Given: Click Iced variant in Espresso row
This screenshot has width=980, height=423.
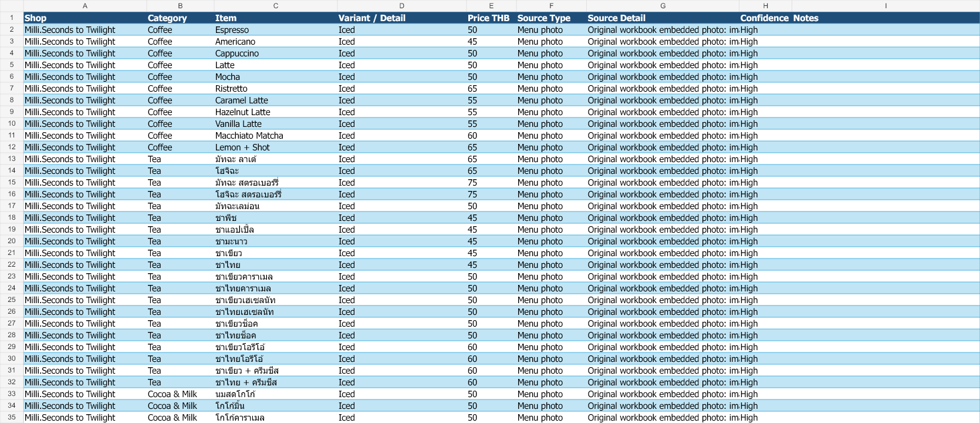Looking at the screenshot, I should [402, 30].
